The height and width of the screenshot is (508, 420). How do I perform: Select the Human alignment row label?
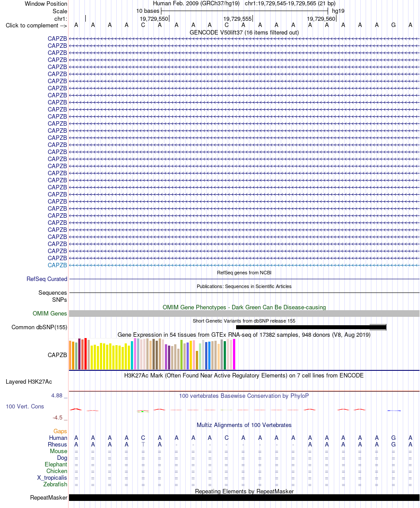click(58, 438)
